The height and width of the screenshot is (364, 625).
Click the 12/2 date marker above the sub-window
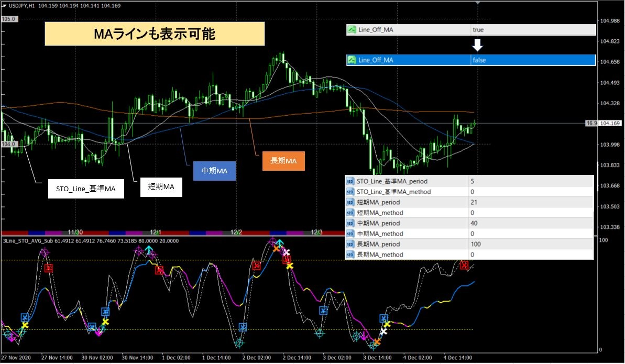(x=236, y=232)
